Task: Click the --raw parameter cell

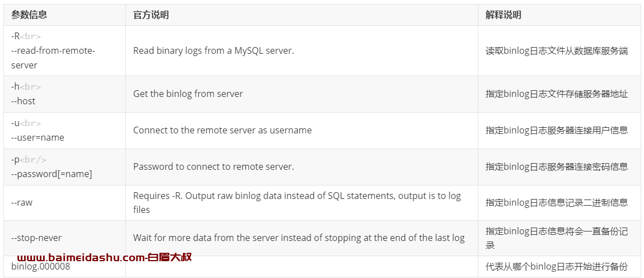Action: (64, 203)
